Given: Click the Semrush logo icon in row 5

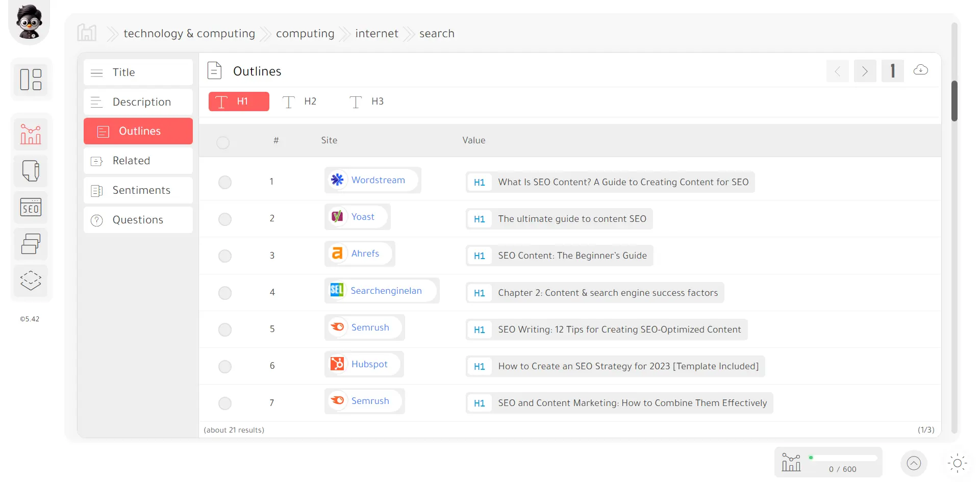Looking at the screenshot, I should (x=337, y=327).
